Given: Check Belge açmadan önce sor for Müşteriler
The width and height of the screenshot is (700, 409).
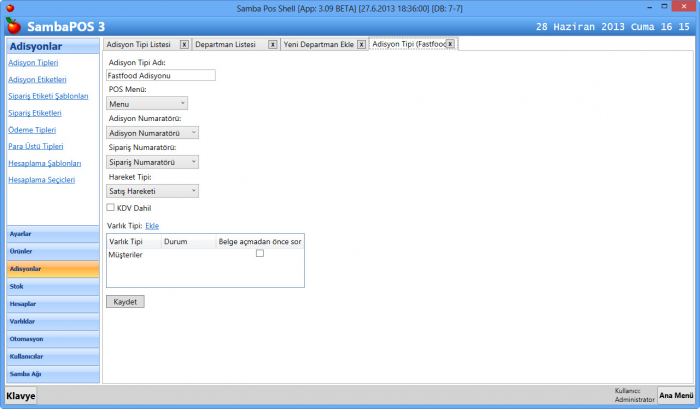Looking at the screenshot, I should pyautogui.click(x=259, y=254).
